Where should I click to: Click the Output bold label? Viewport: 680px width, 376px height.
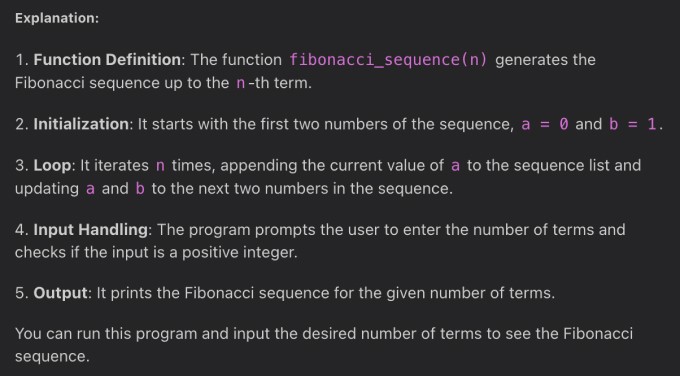[x=61, y=293]
